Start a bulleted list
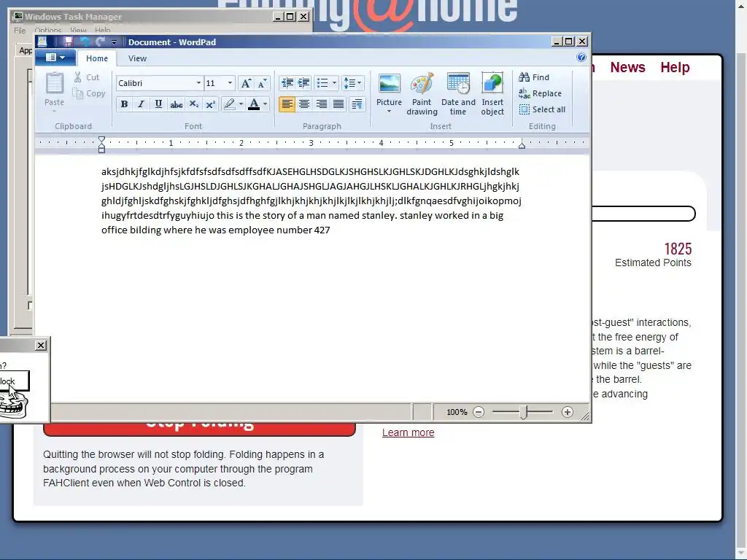The image size is (747, 560). (x=322, y=83)
